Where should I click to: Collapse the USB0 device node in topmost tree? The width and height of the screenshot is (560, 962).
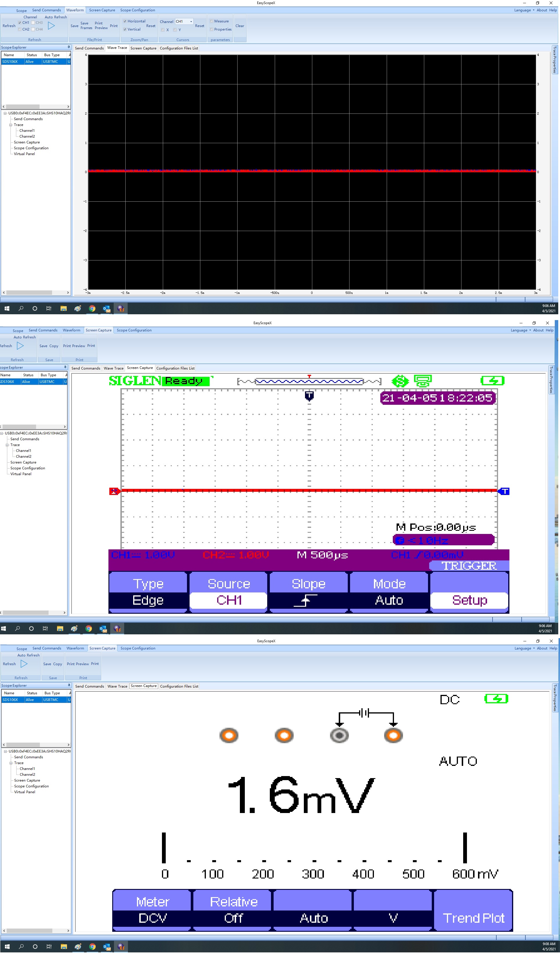point(5,113)
